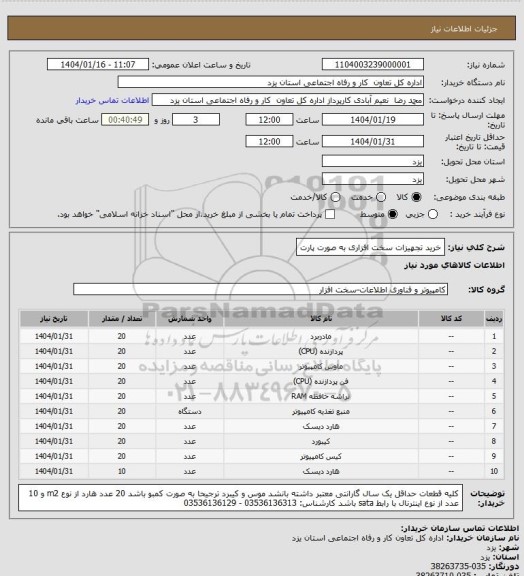Click the پردازنده (CPU) item in row 2
The height and width of the screenshot is (576, 524).
coord(321,352)
